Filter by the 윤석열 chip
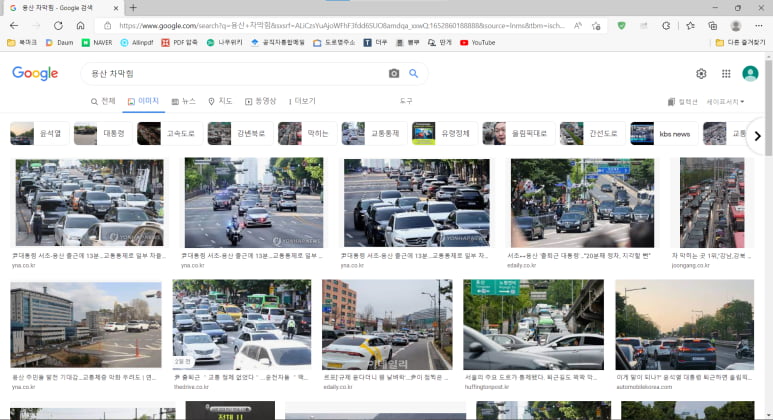This screenshot has width=773, height=420. click(x=39, y=134)
